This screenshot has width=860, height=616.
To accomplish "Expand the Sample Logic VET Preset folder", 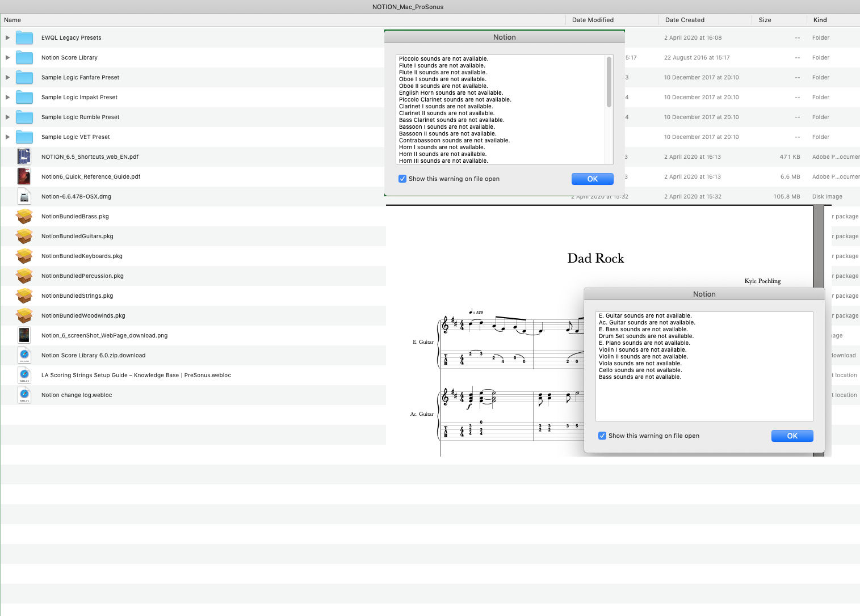I will pyautogui.click(x=7, y=137).
